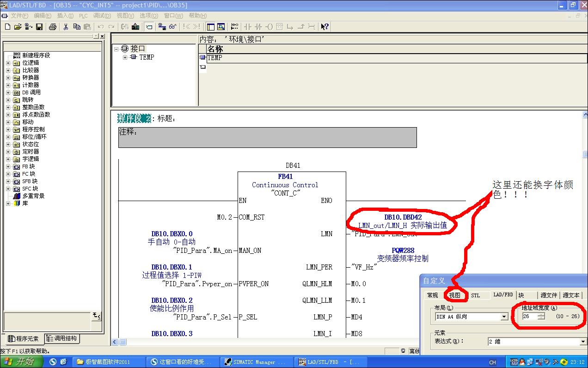This screenshot has height=368, width=588.
Task: Expand the TEMP node under 接口
Action: 125,57
